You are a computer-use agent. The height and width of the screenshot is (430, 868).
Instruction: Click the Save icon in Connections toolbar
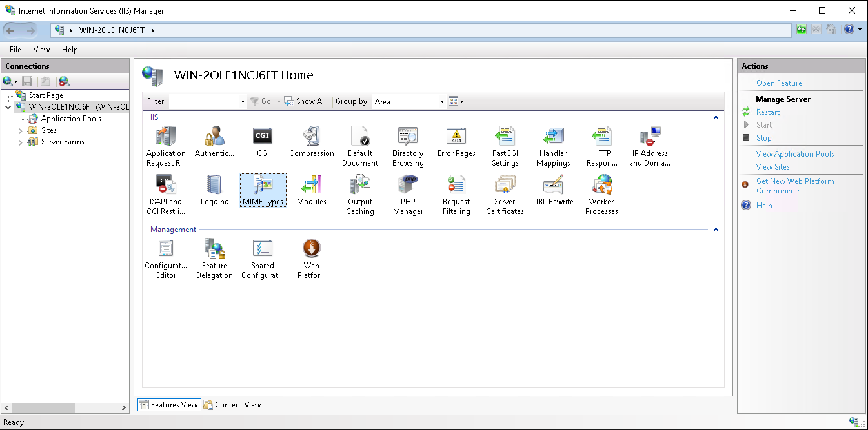pos(27,81)
